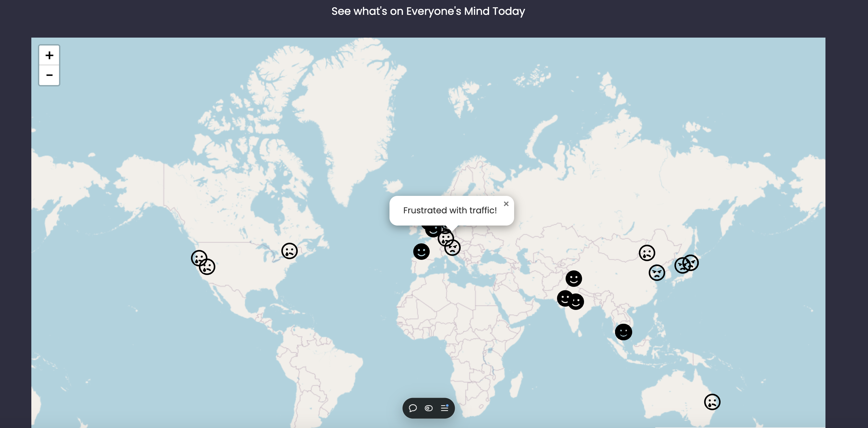Screen dimensions: 868x428
Task: Click the crying face marker above Italy
Action: (445, 238)
